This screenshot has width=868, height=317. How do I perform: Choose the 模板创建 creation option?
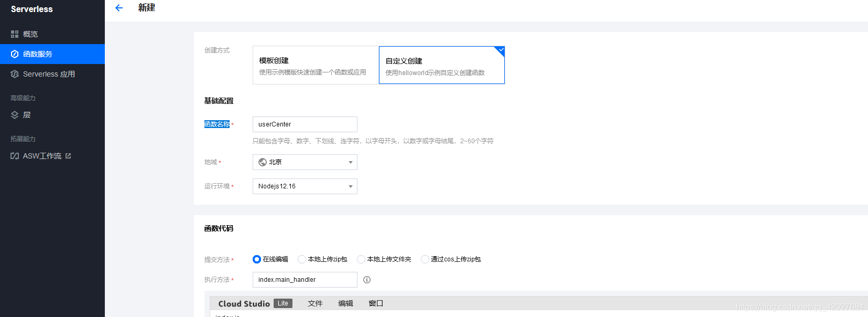coord(316,65)
